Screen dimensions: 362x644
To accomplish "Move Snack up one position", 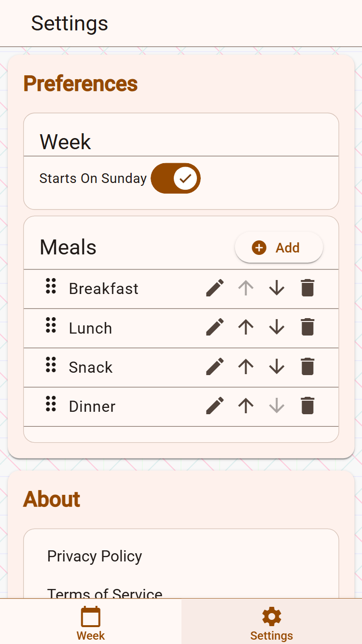I will (x=246, y=366).
